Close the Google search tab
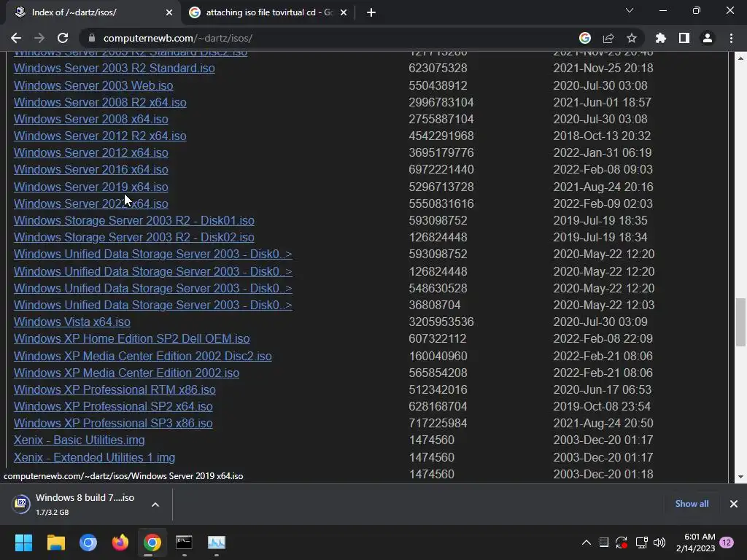This screenshot has width=747, height=560. tap(344, 12)
